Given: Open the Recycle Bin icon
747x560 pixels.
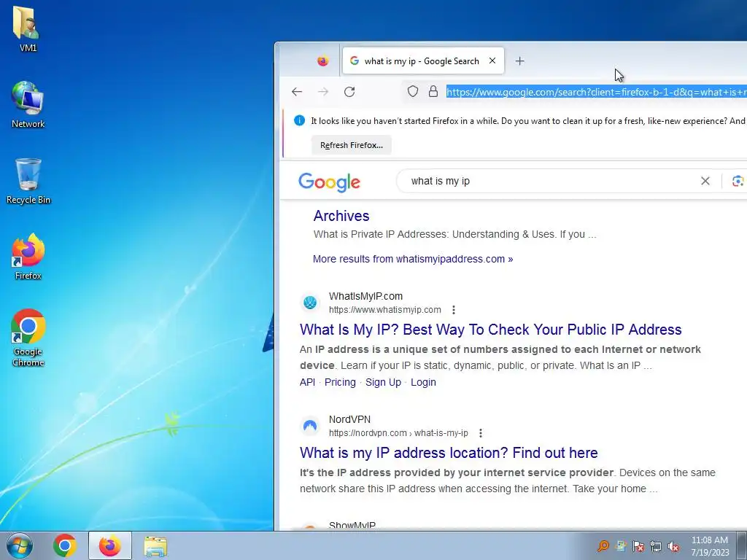Looking at the screenshot, I should [x=28, y=181].
